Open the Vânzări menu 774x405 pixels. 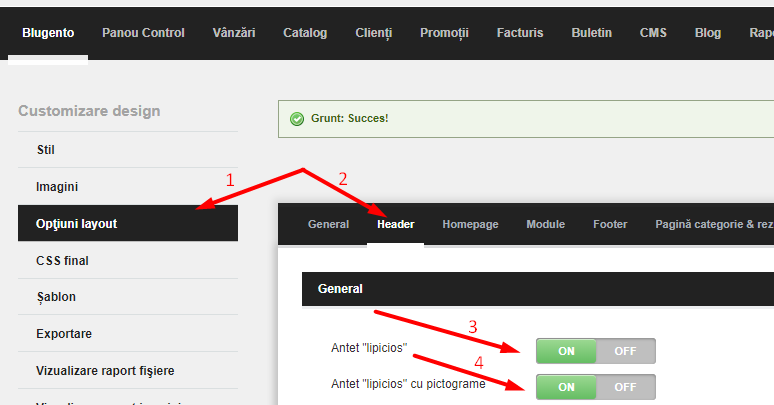coord(234,33)
